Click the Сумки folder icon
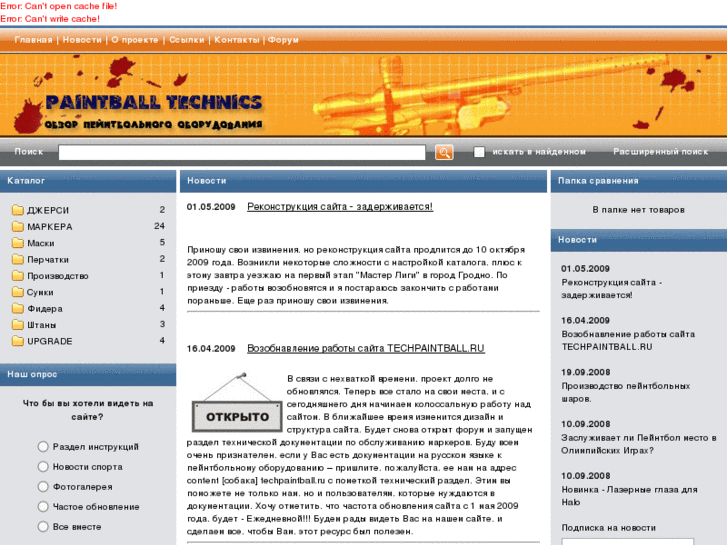Image resolution: width=727 pixels, height=545 pixels. pos(18,292)
